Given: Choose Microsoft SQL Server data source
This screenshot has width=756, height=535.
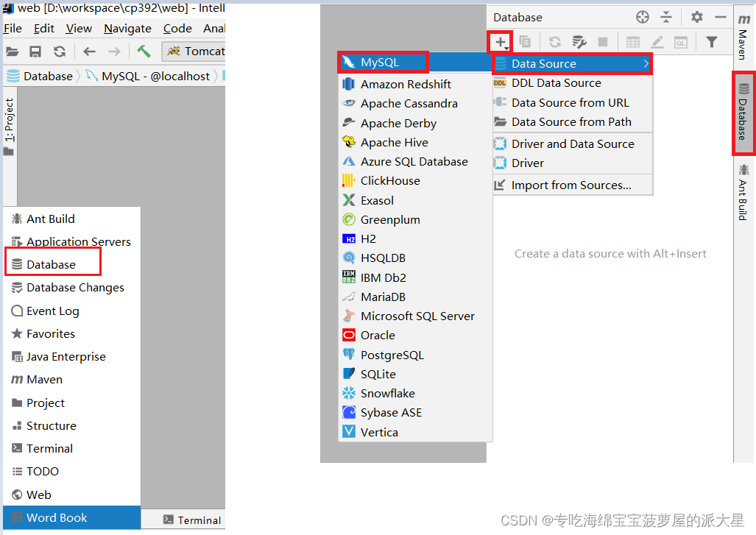Looking at the screenshot, I should point(414,316).
